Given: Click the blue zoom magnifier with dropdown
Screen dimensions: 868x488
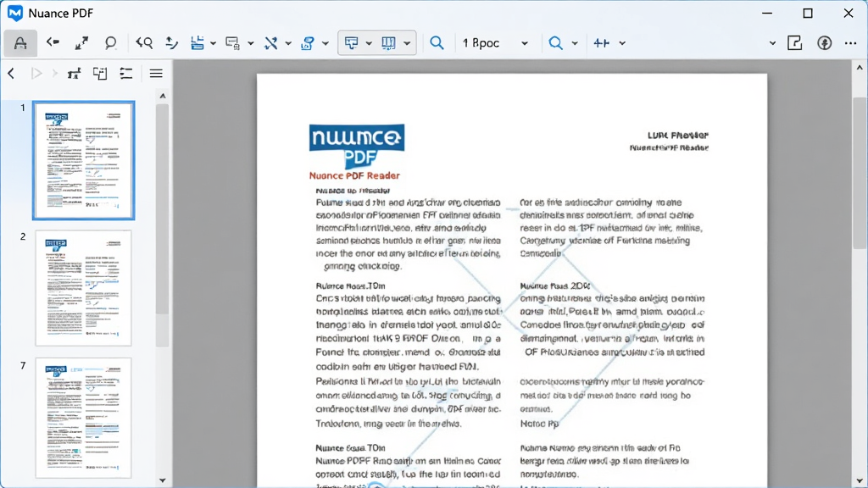Looking at the screenshot, I should 555,42.
